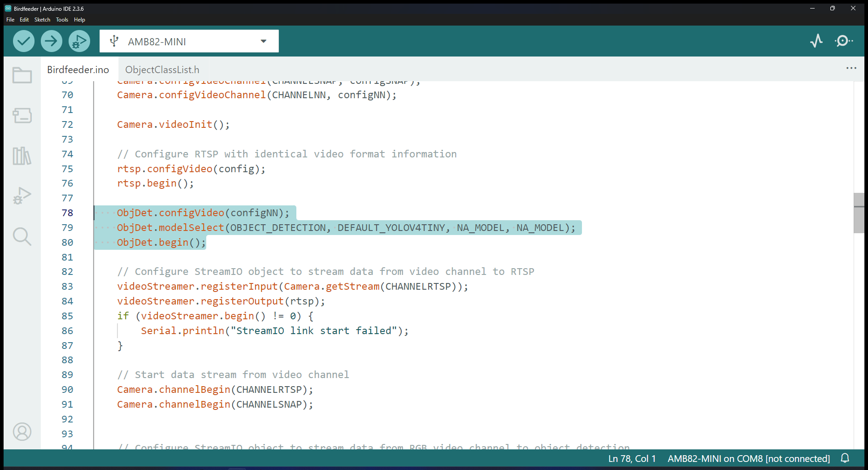Screen dimensions: 868x470
Task: Open the editor tabs three-dot menu
Action: point(851,68)
